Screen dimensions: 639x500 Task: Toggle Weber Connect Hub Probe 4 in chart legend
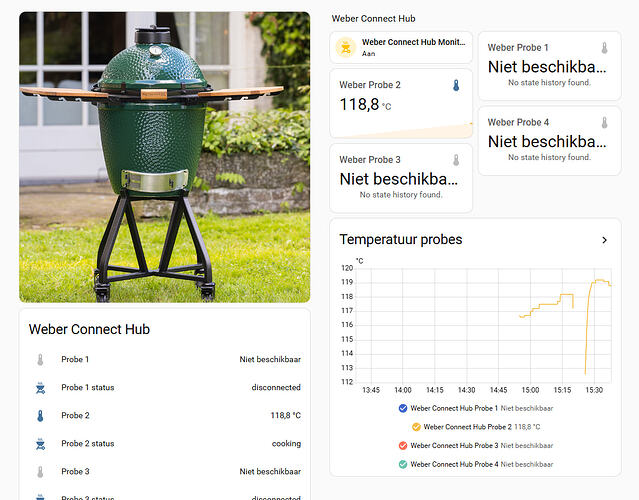pos(476,464)
